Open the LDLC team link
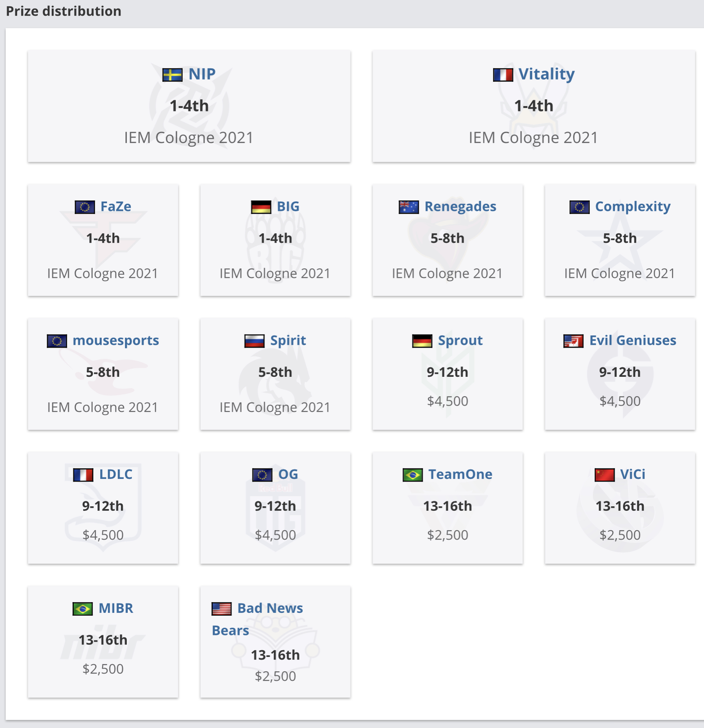 [x=116, y=474]
